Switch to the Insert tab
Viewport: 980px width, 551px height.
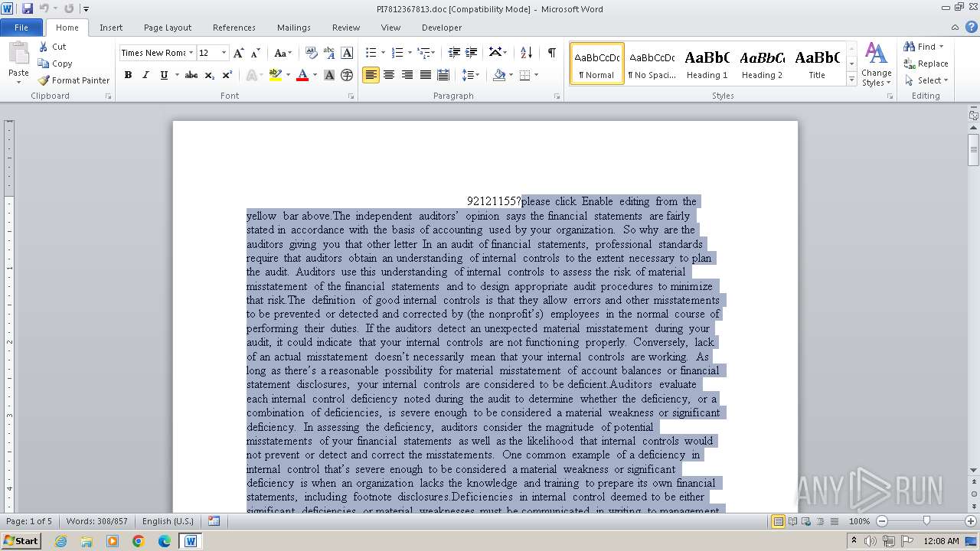(111, 28)
